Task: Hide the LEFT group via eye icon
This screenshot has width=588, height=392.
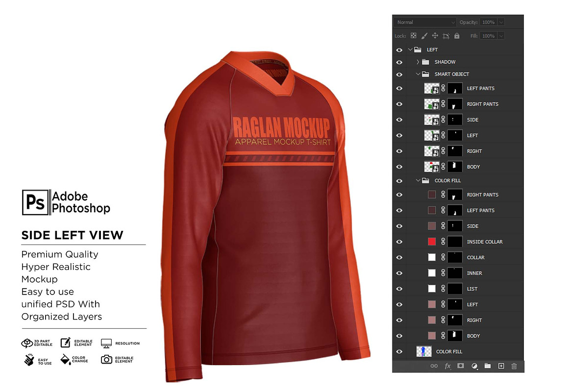Action: pyautogui.click(x=399, y=49)
